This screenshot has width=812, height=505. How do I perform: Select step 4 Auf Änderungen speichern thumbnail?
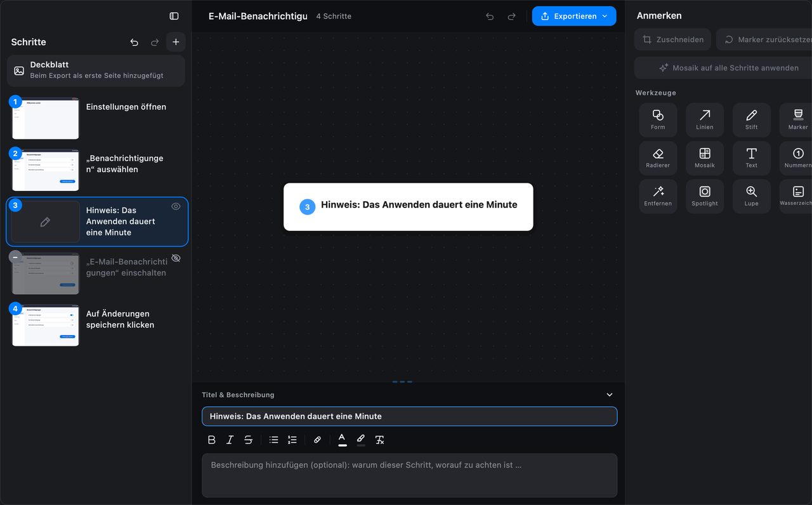click(45, 325)
